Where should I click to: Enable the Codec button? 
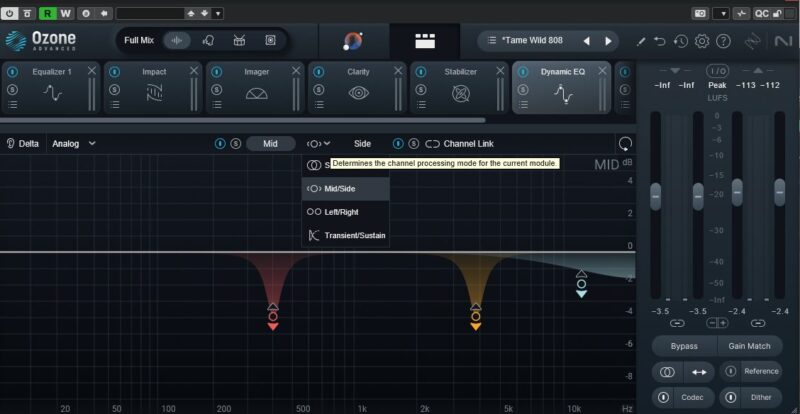pyautogui.click(x=683, y=397)
